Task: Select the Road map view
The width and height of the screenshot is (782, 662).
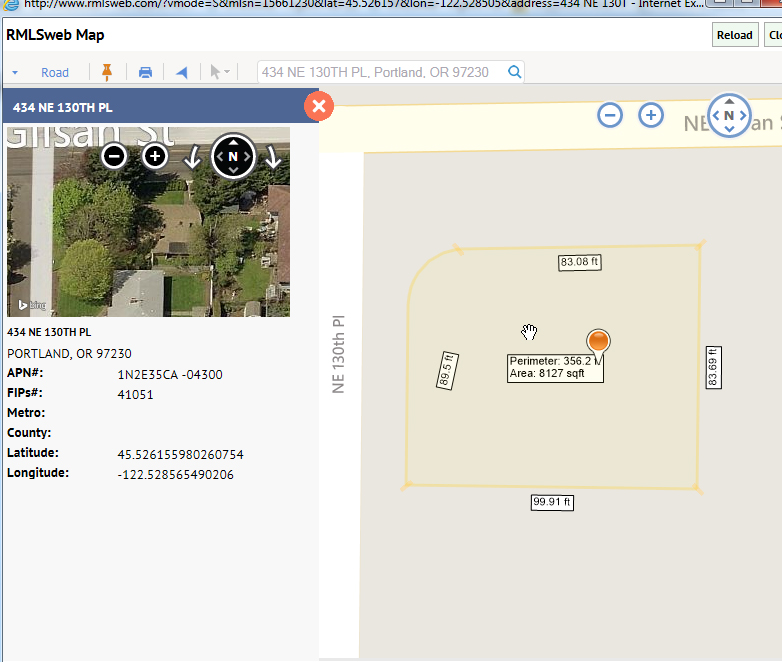Action: coord(55,72)
